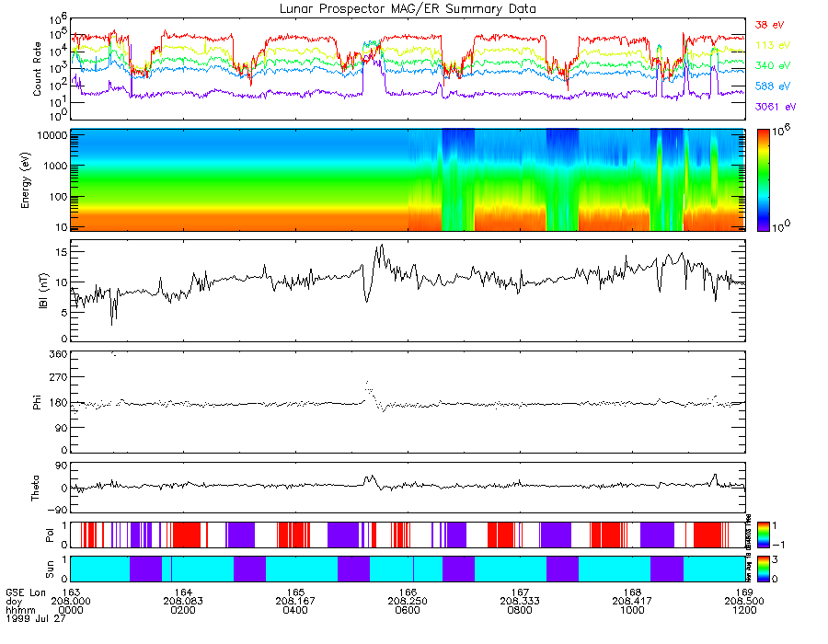The width and height of the screenshot is (828, 644).
Task: Click the '|B| (nT)' axis label
Action: [43, 291]
